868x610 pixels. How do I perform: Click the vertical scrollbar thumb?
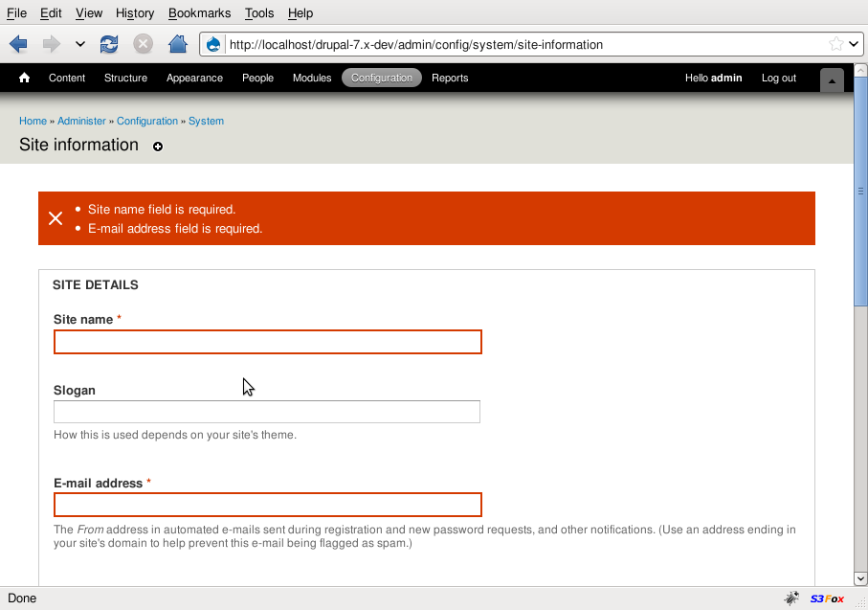click(x=860, y=192)
